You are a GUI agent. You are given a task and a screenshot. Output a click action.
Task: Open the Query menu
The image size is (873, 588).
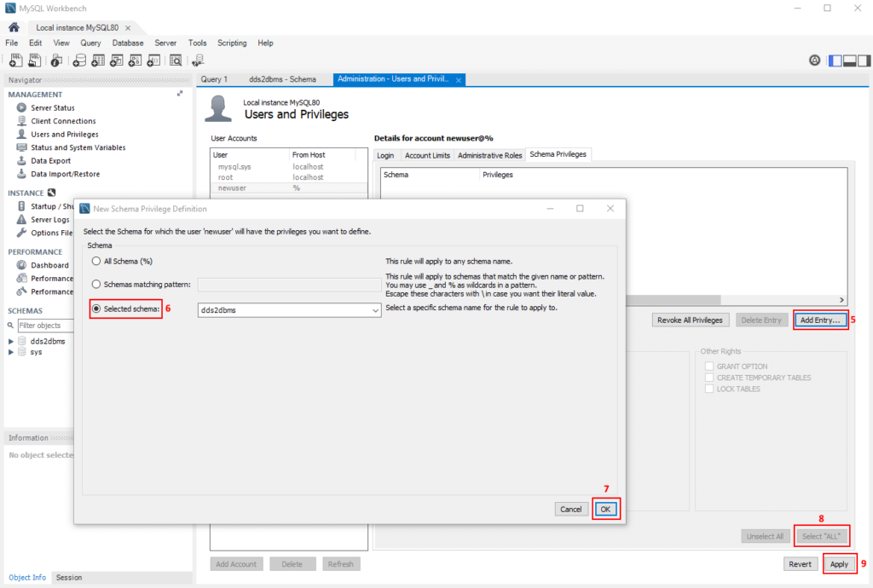tap(90, 43)
